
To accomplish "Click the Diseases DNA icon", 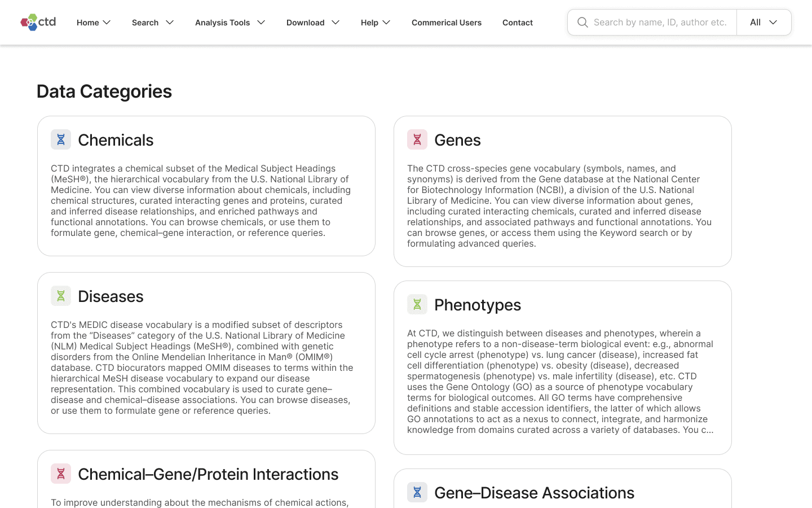I will point(61,296).
